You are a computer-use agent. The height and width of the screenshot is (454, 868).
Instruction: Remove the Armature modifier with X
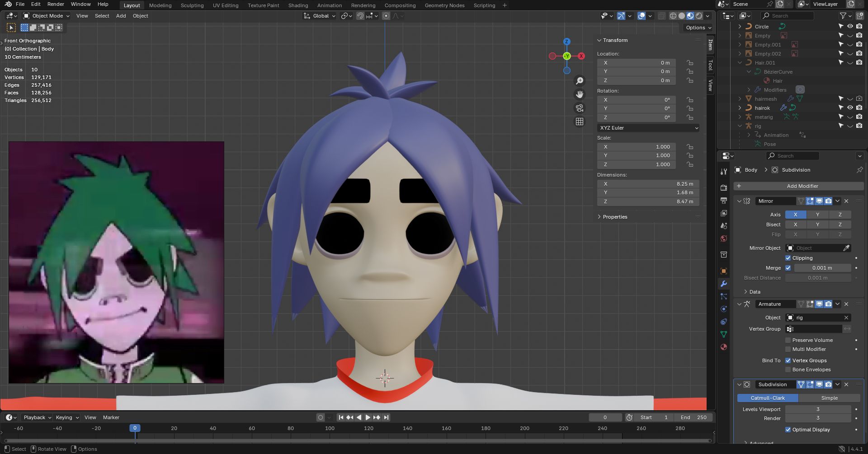(846, 304)
